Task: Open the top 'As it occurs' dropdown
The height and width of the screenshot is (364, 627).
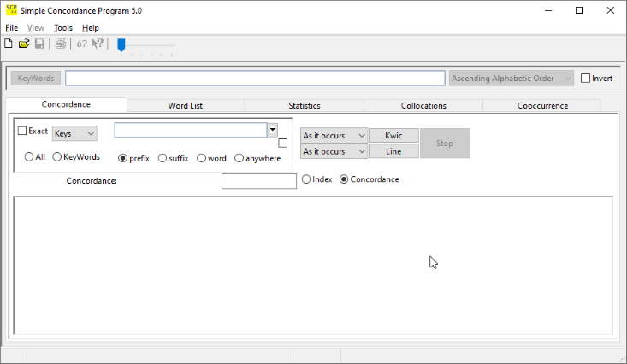Action: [x=334, y=136]
